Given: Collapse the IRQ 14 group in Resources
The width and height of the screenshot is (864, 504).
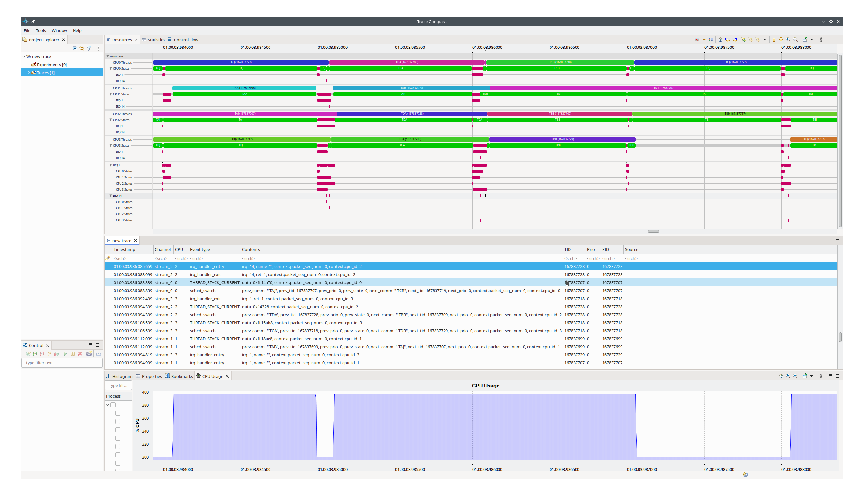Looking at the screenshot, I should coord(111,196).
